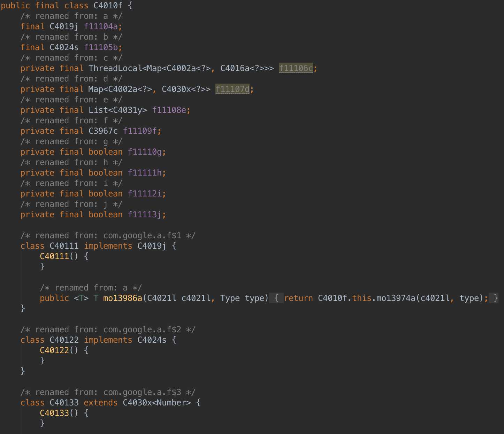Click the comment 'renamed from: g'

[71, 141]
